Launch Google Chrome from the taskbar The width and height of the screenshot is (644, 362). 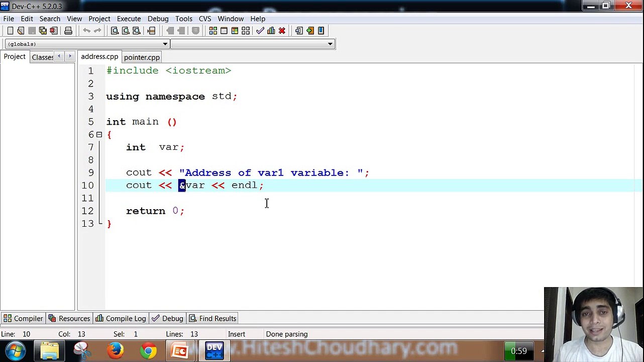[148, 350]
